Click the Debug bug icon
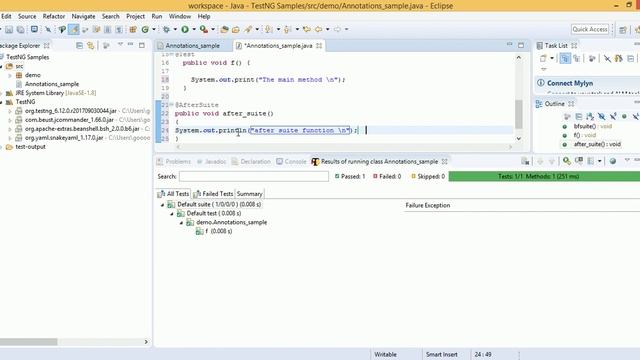This screenshot has height=360, width=640. pyautogui.click(x=166, y=29)
